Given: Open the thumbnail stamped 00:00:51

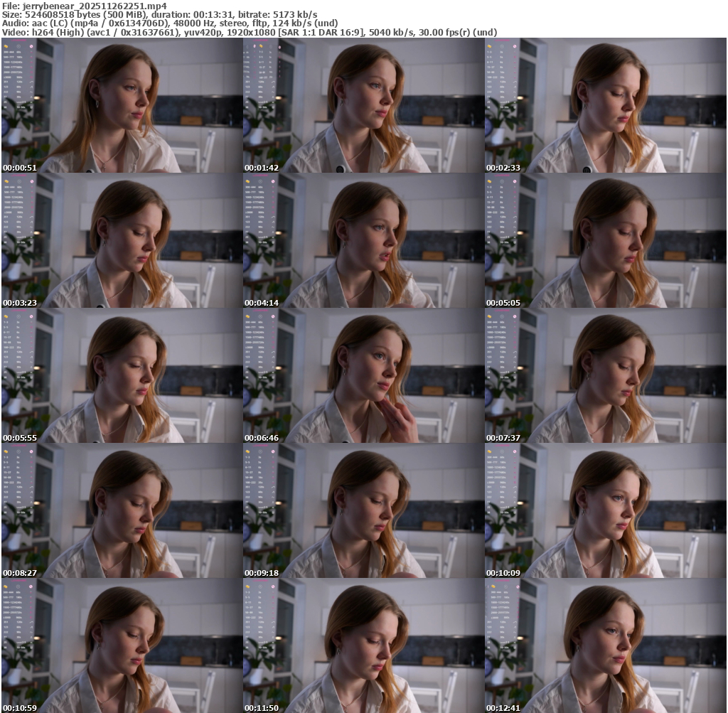Looking at the screenshot, I should pyautogui.click(x=122, y=105).
